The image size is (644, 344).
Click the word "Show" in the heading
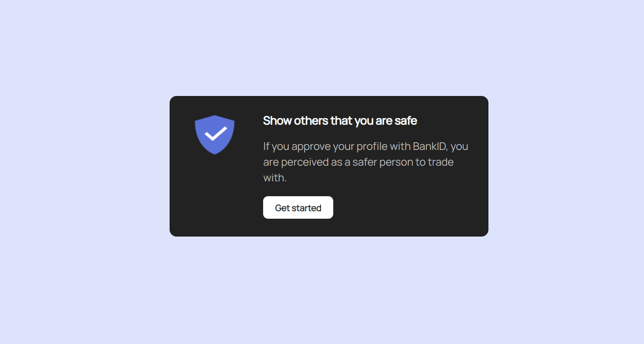(277, 121)
